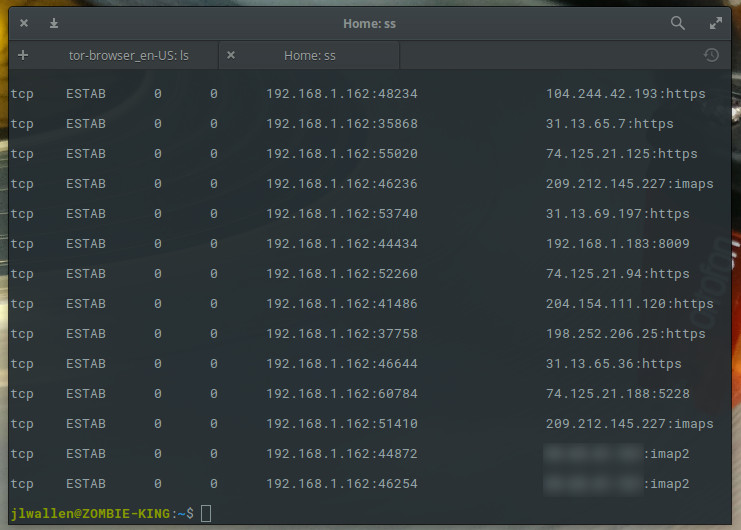
Task: Close the Home: ss tab
Action: coord(231,56)
